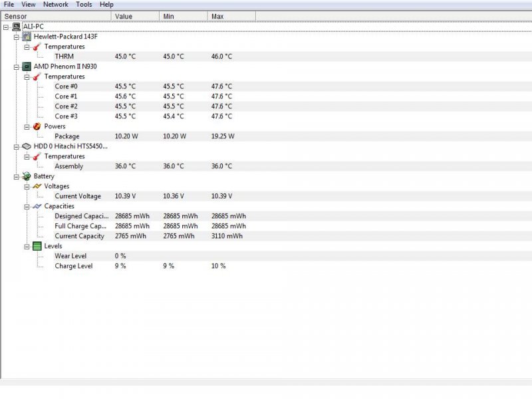The image size is (532, 399).
Task: Click the Charge Level max 10 %
Action: coord(219,266)
